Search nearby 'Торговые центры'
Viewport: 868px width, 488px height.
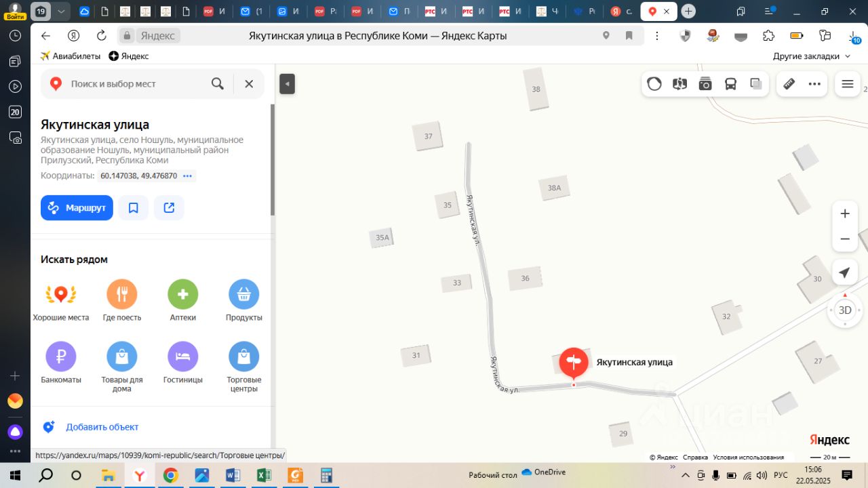(244, 367)
